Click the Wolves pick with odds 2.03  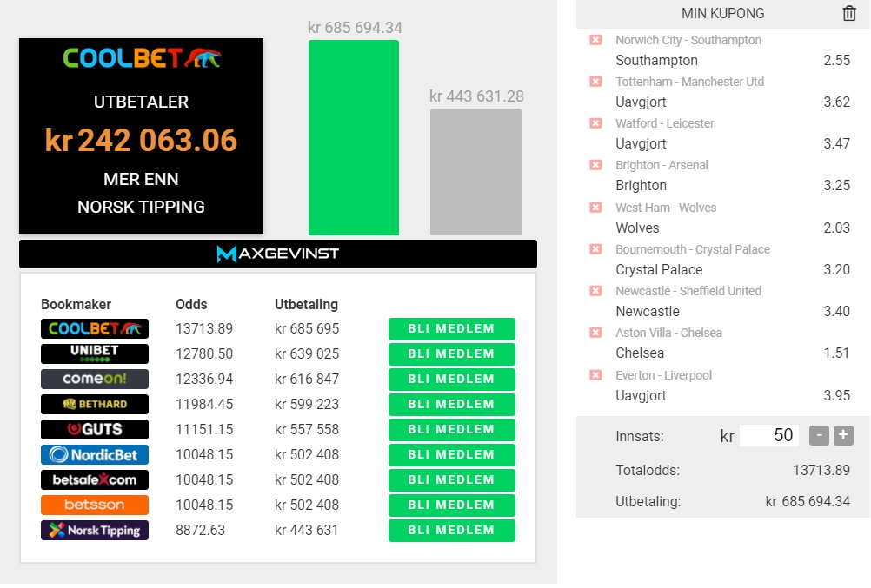(733, 228)
